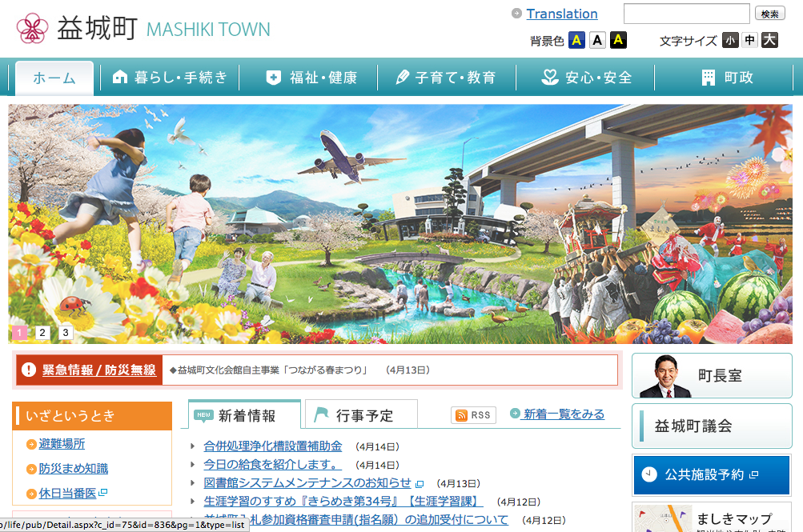Image resolution: width=803 pixels, height=532 pixels.
Task: Open the 町長室 banner
Action: point(712,375)
